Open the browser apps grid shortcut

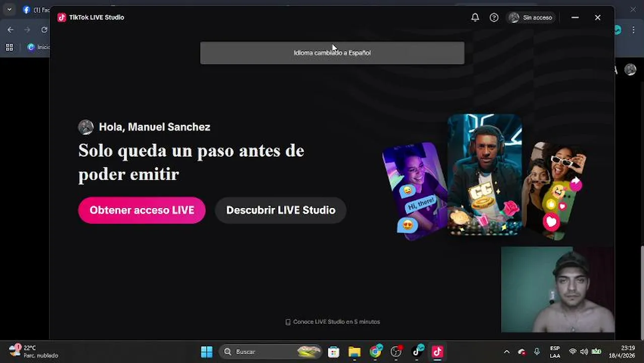click(x=9, y=47)
